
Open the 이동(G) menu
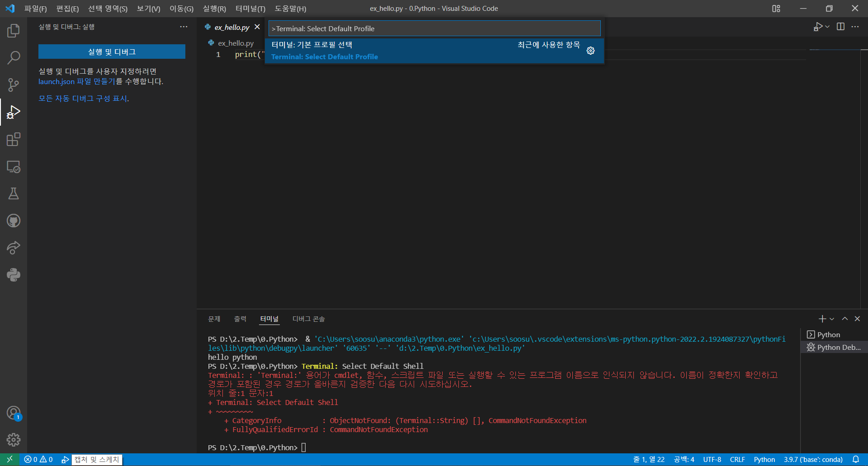[x=181, y=9]
